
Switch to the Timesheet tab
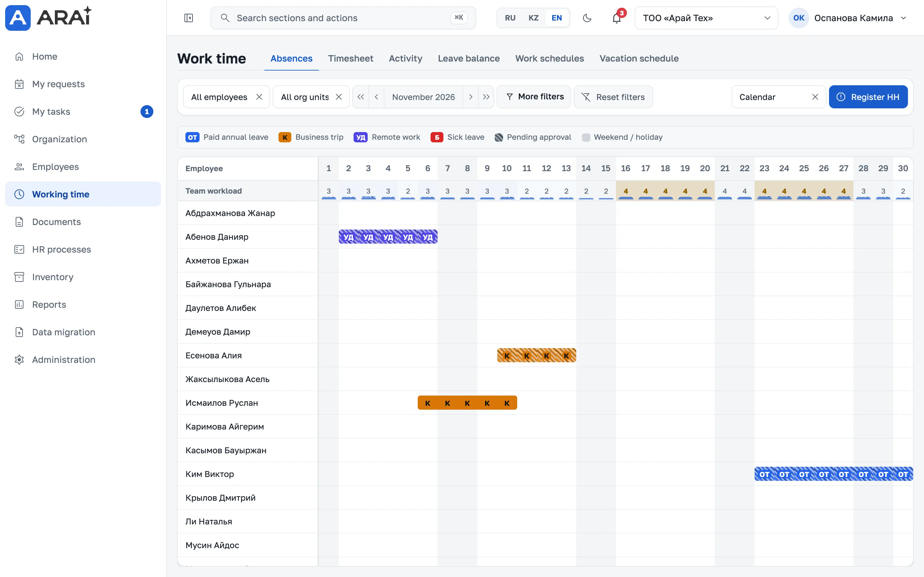pos(350,58)
